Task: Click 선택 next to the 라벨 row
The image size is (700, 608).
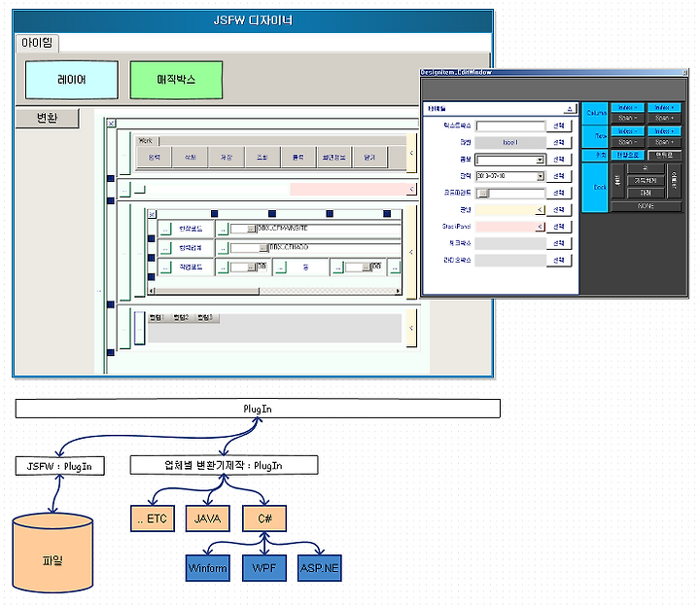Action: [559, 142]
